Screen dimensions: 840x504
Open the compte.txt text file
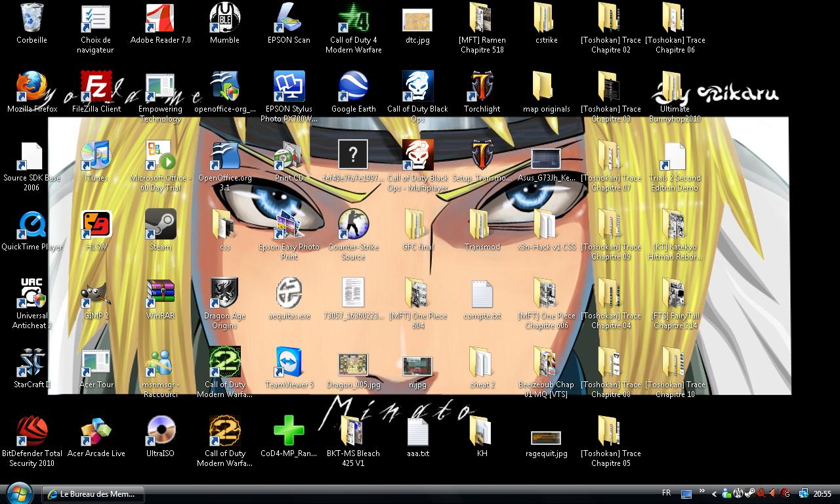pos(482,293)
